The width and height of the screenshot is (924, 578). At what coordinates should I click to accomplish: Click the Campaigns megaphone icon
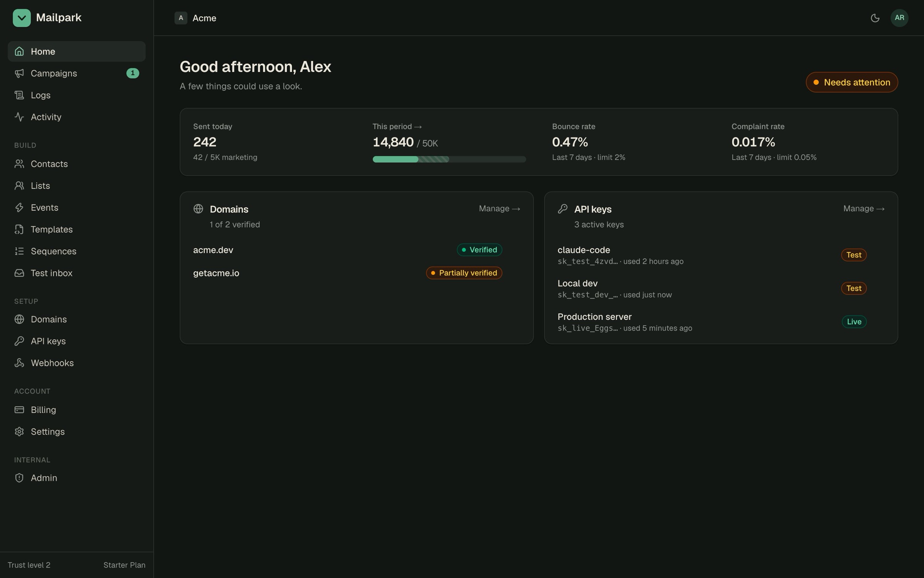pos(19,73)
